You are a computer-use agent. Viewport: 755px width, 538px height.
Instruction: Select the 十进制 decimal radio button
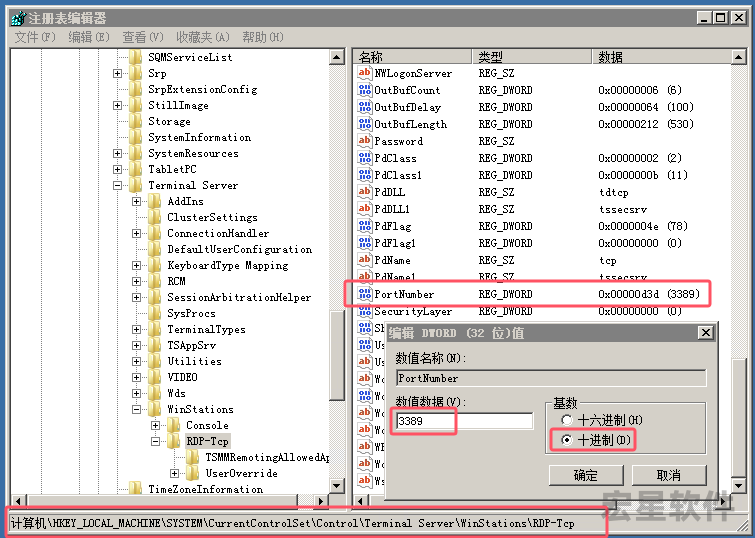567,440
